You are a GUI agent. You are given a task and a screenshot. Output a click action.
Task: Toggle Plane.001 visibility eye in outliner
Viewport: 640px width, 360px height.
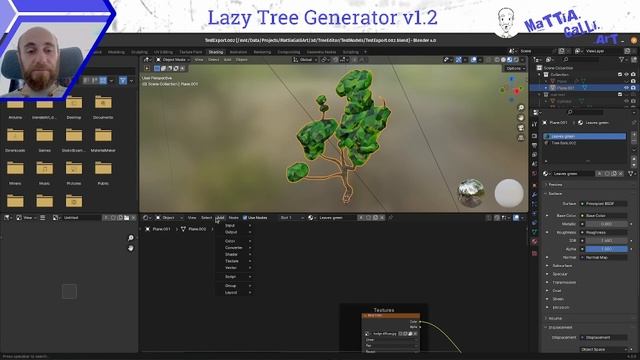pos(627,88)
